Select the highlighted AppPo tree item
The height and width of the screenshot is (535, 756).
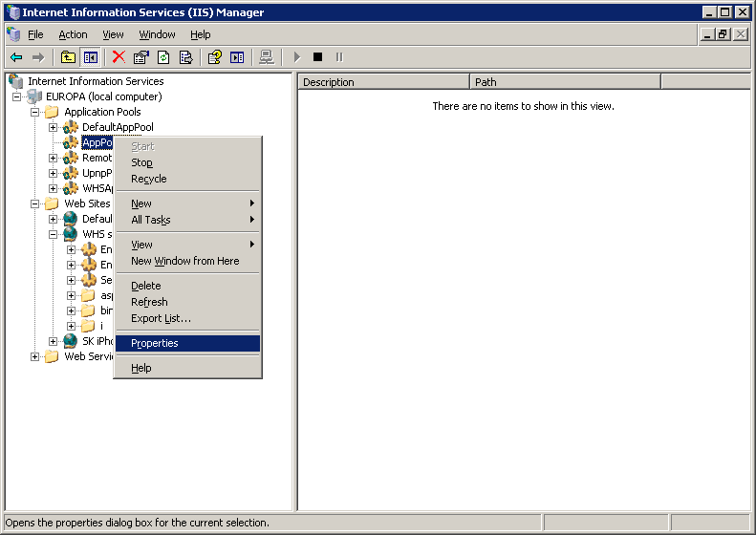97,142
